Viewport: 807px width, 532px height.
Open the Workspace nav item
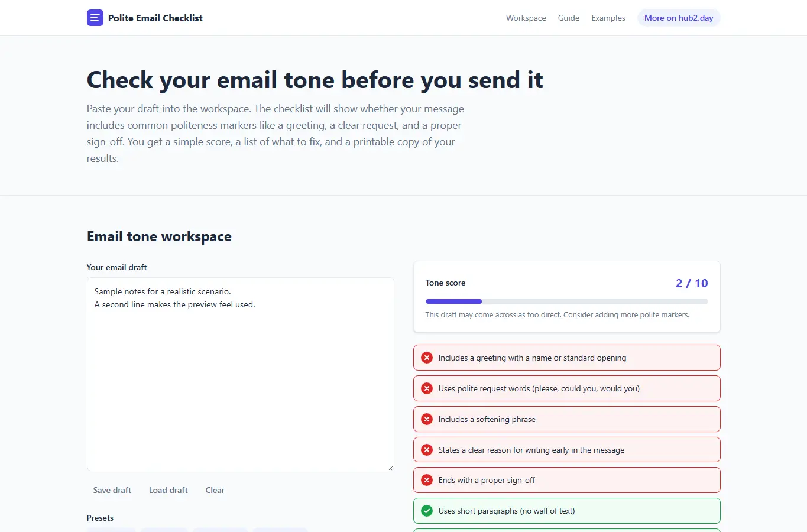(526, 18)
